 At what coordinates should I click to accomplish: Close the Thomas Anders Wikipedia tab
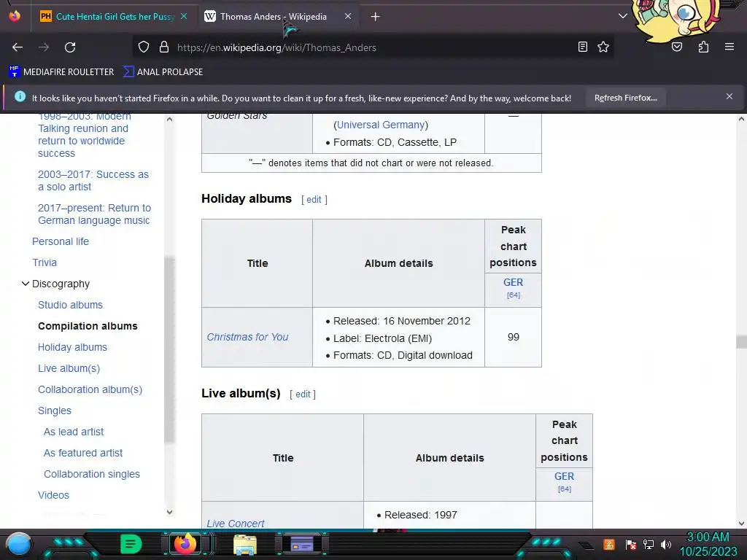(348, 16)
